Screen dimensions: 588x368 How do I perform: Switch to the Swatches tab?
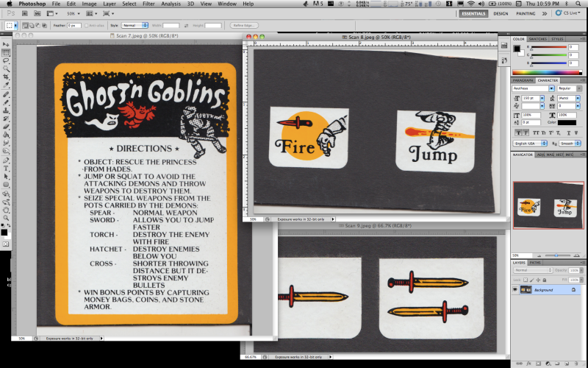pyautogui.click(x=537, y=39)
